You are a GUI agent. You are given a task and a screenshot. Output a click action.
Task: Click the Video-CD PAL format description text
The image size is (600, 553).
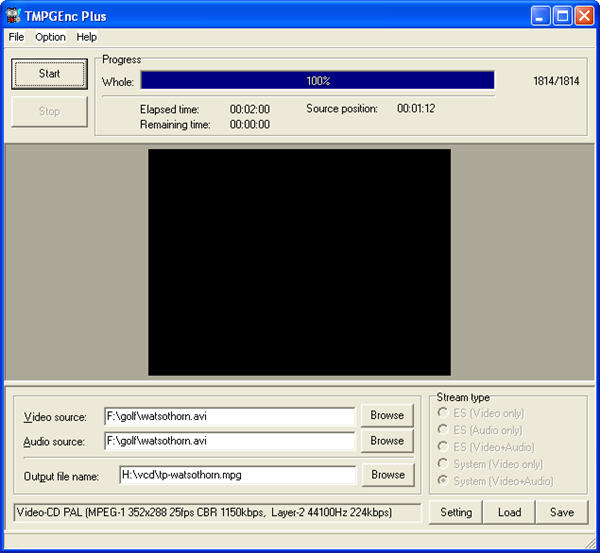[204, 512]
